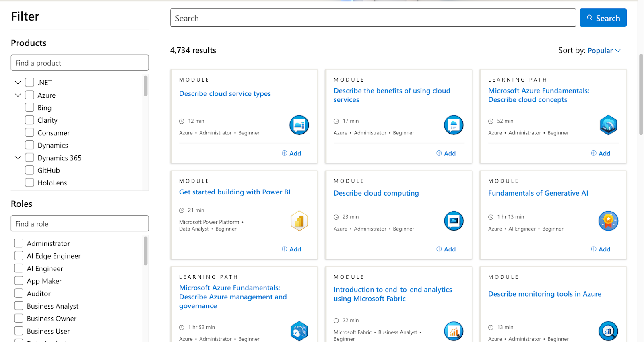Image resolution: width=644 pixels, height=342 pixels.
Task: Click the trophy badge on Azure management and governance card
Action: point(299,331)
